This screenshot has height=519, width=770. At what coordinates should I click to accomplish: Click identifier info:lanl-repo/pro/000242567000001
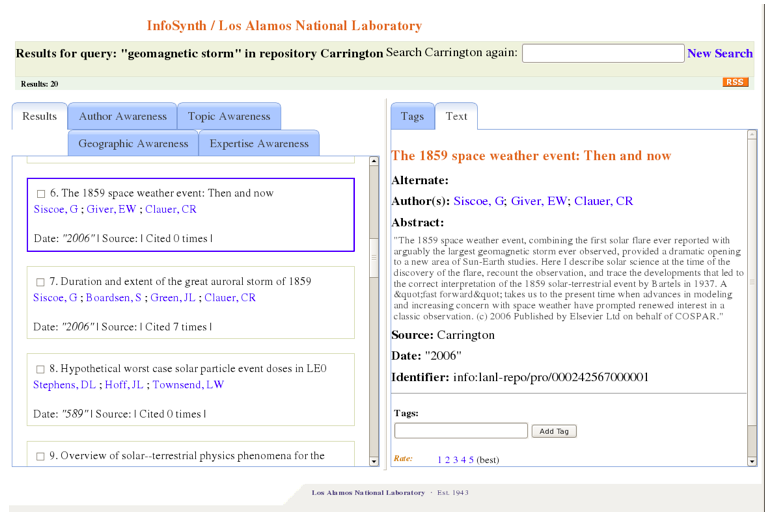coord(550,378)
